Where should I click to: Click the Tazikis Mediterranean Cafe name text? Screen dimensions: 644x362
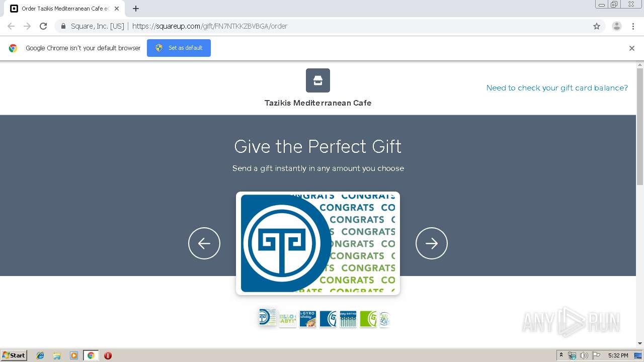coord(318,103)
